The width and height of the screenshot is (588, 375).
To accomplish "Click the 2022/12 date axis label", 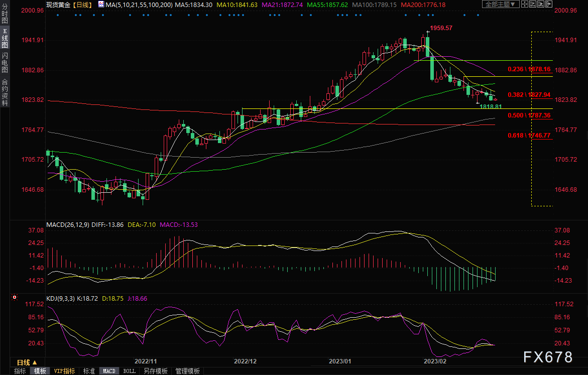I will pos(245,361).
